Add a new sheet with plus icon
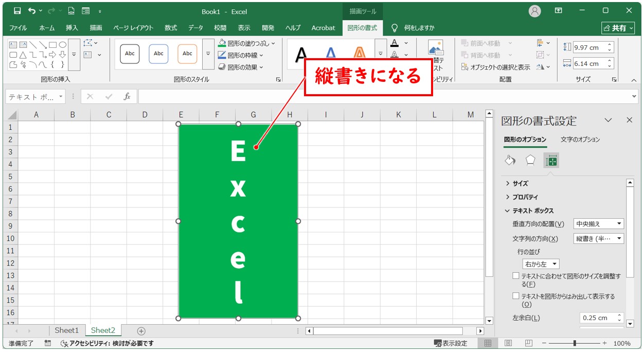 coord(141,331)
